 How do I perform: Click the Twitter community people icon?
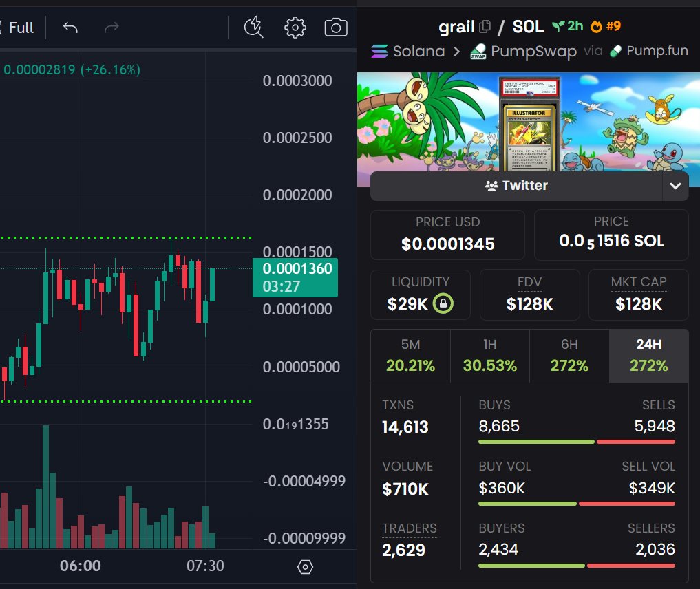(491, 186)
